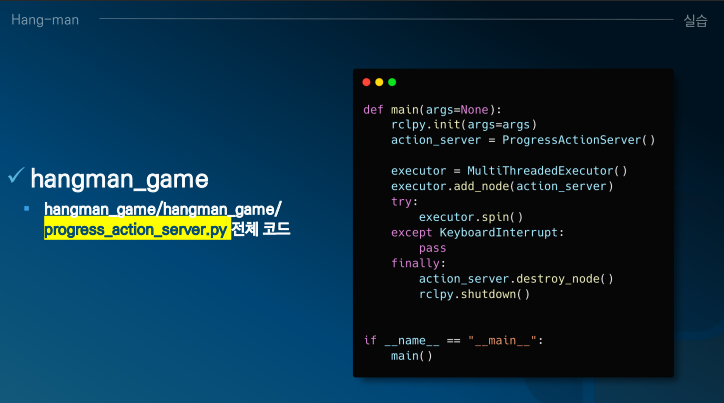Click the executor.add_node(action_server) line

point(502,186)
